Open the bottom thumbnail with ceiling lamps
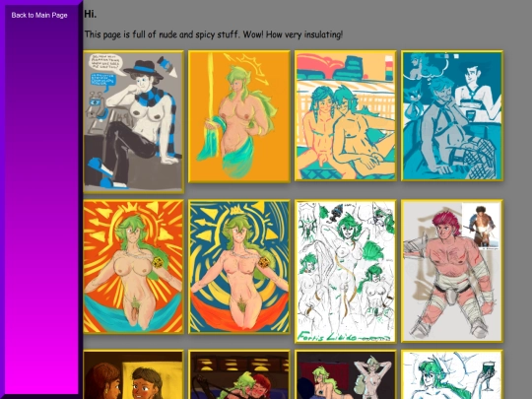The image size is (532, 399). coord(239,374)
